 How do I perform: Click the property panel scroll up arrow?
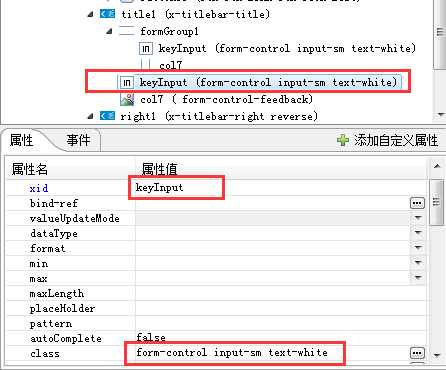click(x=437, y=166)
